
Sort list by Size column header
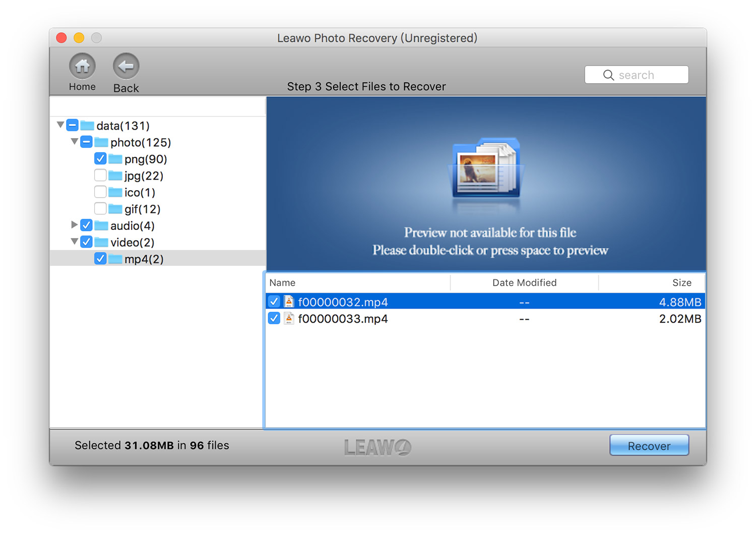681,283
